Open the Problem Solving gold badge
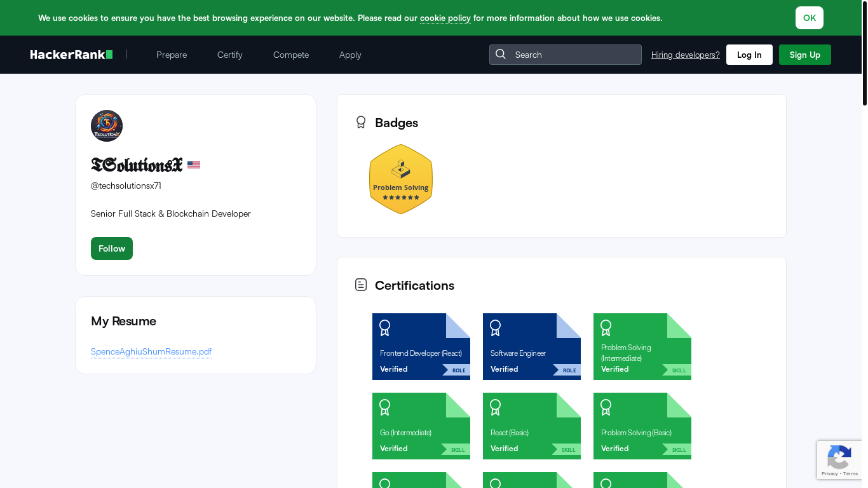868x488 pixels. point(401,179)
